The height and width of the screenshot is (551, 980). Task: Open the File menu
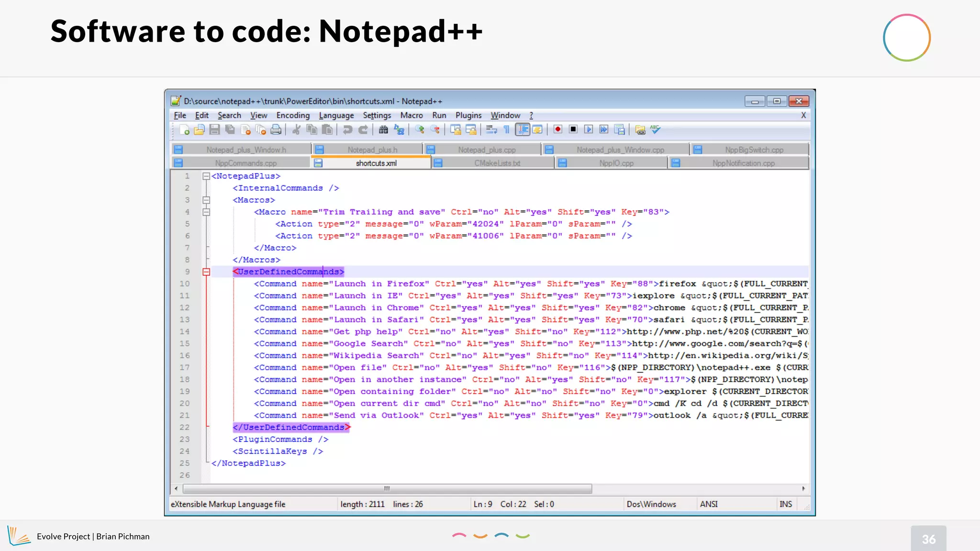[180, 115]
